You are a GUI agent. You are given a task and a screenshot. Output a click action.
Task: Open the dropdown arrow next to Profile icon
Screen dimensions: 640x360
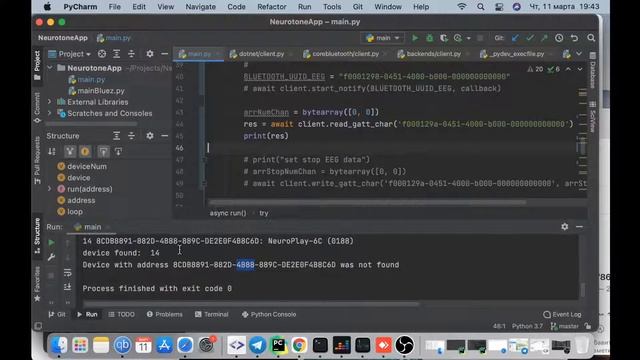click(468, 38)
